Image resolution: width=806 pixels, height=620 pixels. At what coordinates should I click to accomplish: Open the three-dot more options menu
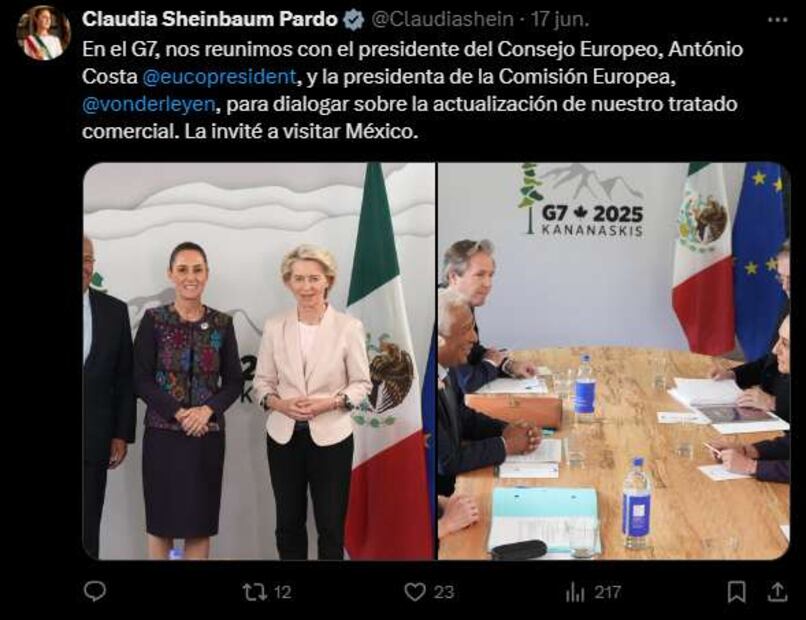[x=777, y=20]
